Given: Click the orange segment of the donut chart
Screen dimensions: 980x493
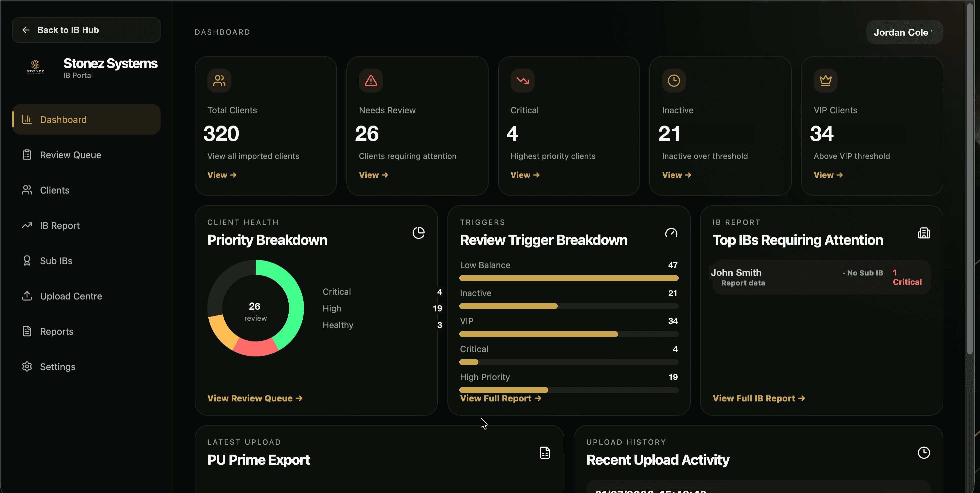Looking at the screenshot, I should (x=222, y=331).
